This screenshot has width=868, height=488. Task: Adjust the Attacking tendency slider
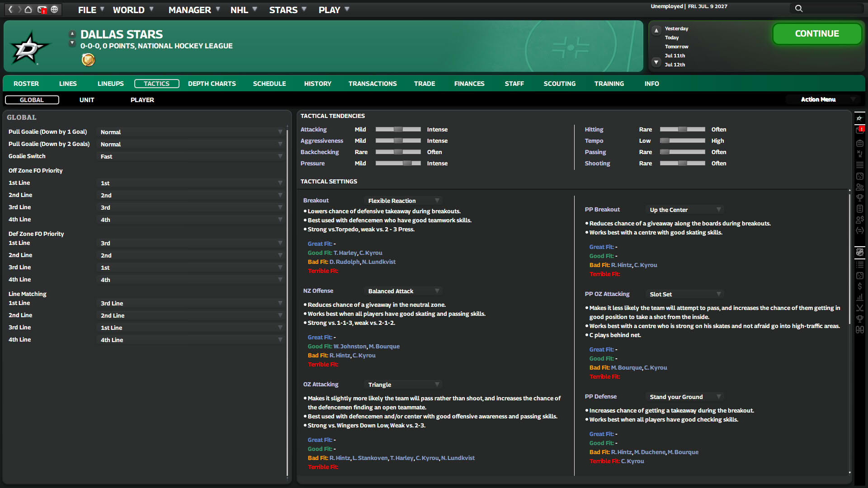(x=398, y=130)
